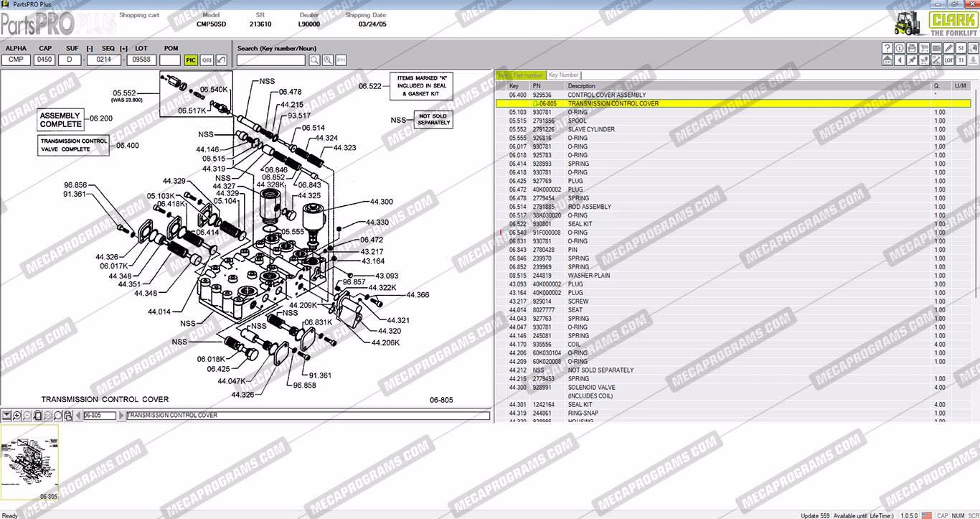Click the zoom out icon under the diagram

(x=27, y=416)
